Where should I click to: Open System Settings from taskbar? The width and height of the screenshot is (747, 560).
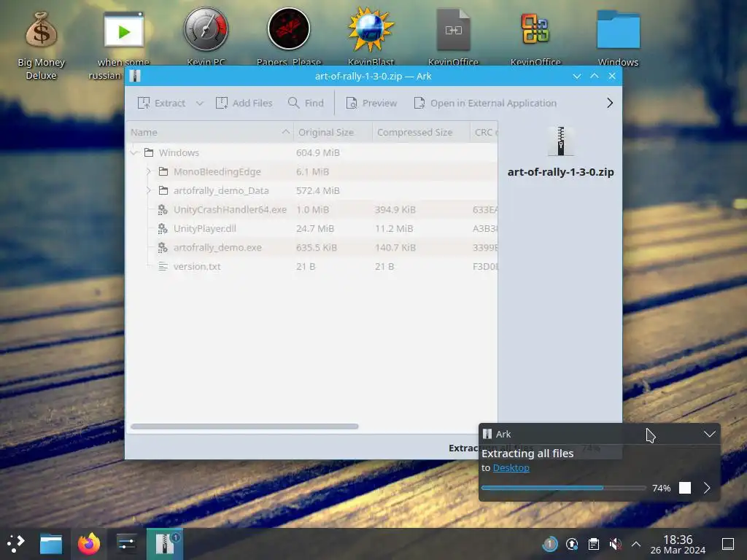tap(126, 544)
